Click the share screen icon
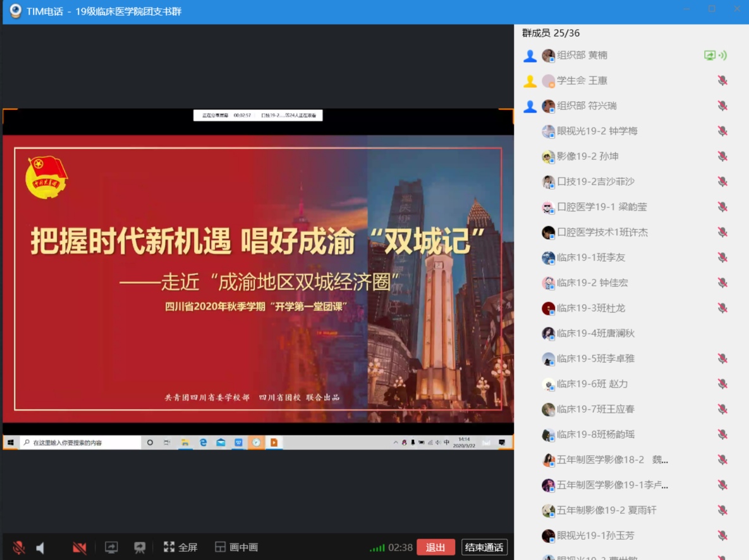Screen dimensions: 749x560 [x=111, y=547]
